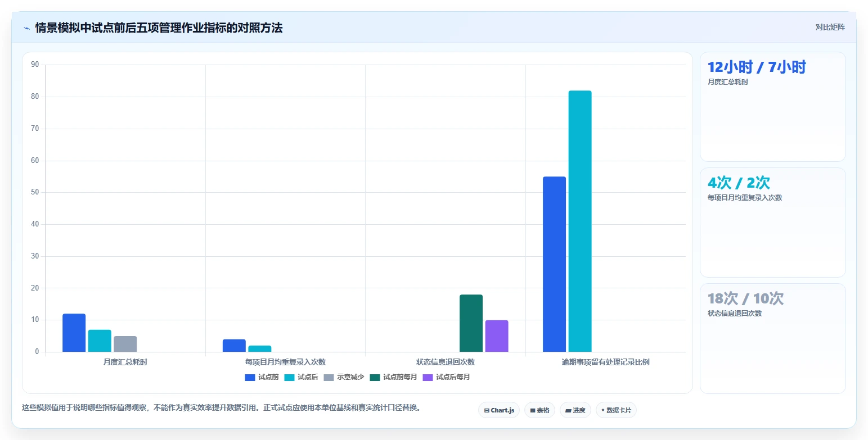The width and height of the screenshot is (868, 440).
Task: Click the footnote text about 模拟值
Action: click(221, 407)
